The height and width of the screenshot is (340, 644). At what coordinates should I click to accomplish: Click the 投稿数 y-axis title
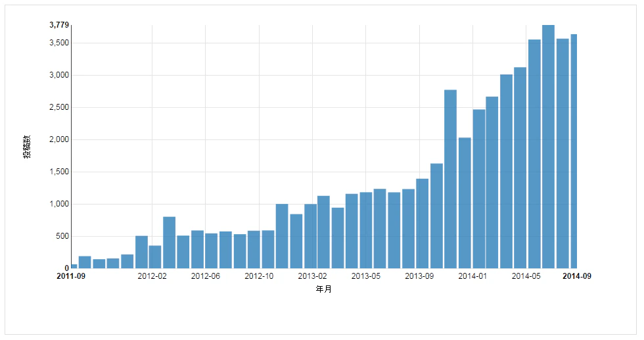pyautogui.click(x=27, y=147)
